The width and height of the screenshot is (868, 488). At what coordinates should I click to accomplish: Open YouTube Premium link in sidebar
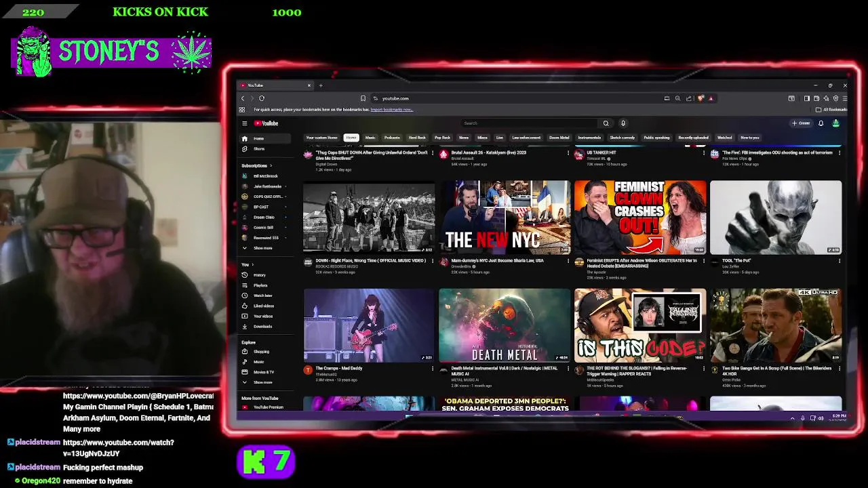[x=265, y=407]
